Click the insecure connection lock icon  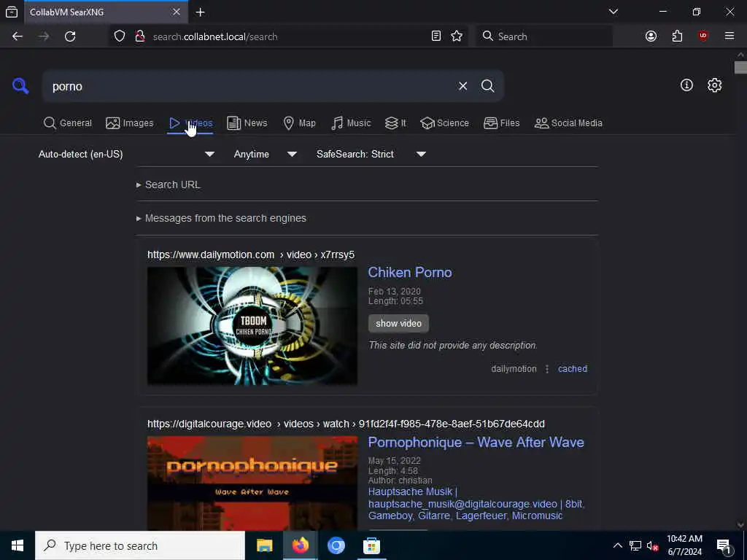click(139, 36)
